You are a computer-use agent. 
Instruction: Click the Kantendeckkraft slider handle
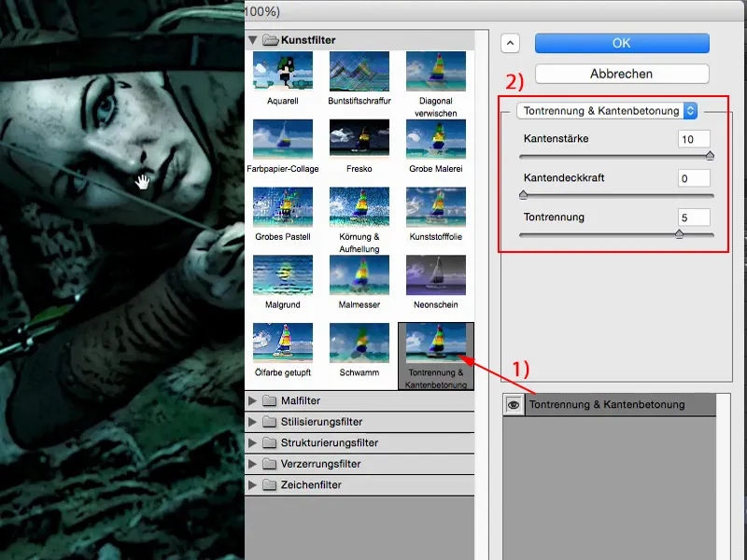click(523, 195)
